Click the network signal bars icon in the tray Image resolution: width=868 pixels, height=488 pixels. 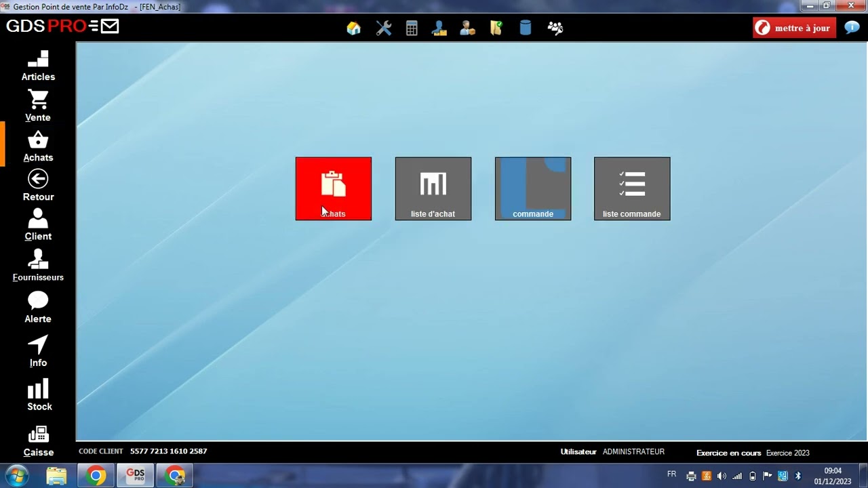pos(737,476)
